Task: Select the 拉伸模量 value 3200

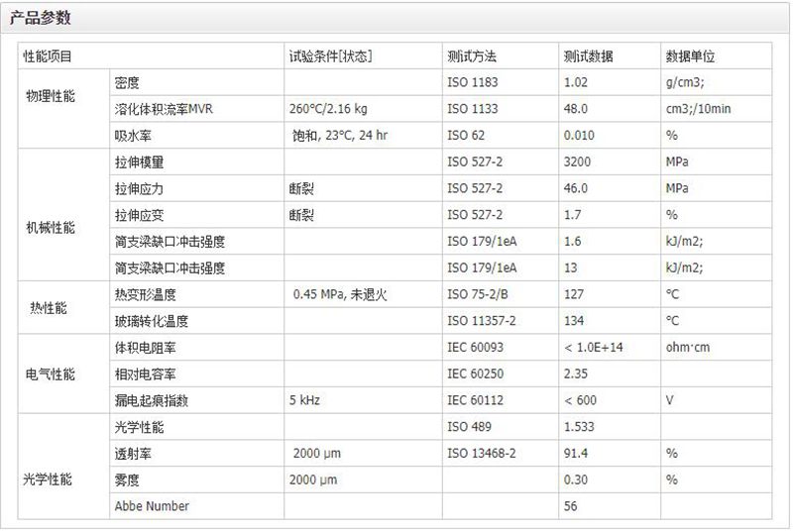Action: coord(576,161)
